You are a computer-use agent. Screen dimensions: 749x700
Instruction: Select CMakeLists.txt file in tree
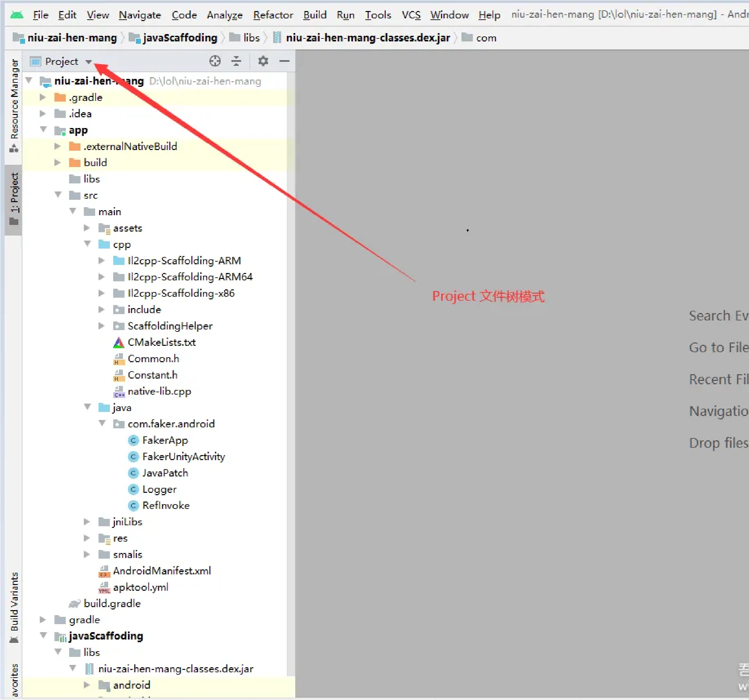coord(161,342)
